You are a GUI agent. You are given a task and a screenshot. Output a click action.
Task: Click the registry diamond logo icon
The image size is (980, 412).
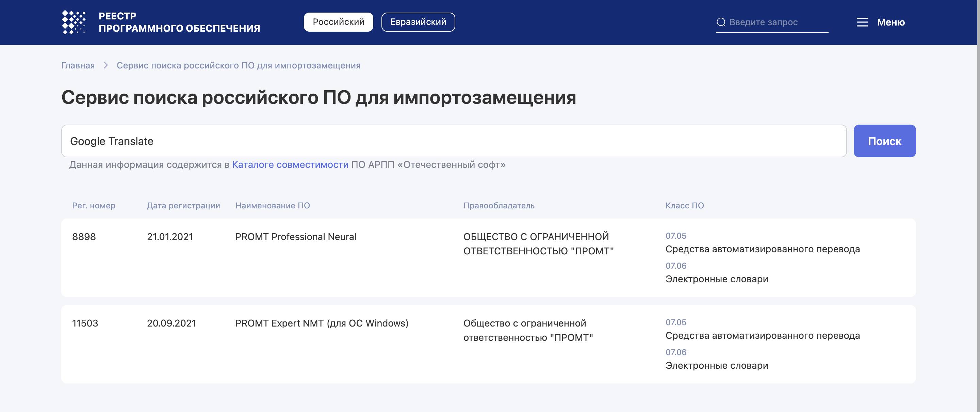74,22
